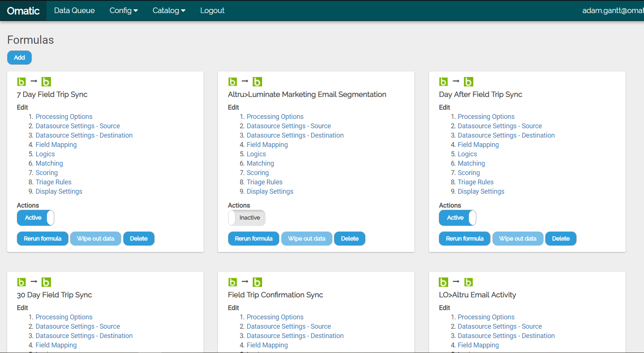Image resolution: width=644 pixels, height=353 pixels.
Task: Open Field Mapping for Field Trip Confirmation Sync
Action: coord(267,345)
